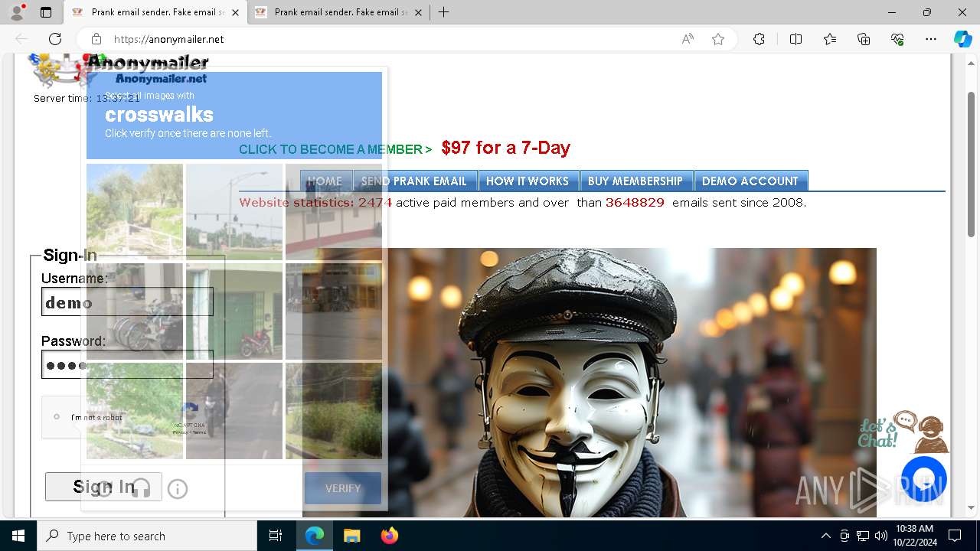Launch Firefox from the taskbar
Screen dimensions: 980x551
click(x=389, y=536)
